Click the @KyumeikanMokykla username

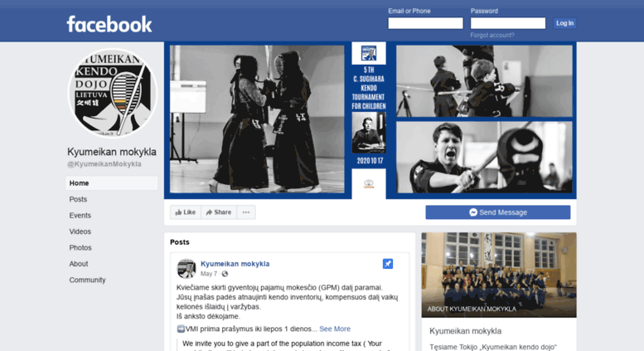tap(104, 164)
